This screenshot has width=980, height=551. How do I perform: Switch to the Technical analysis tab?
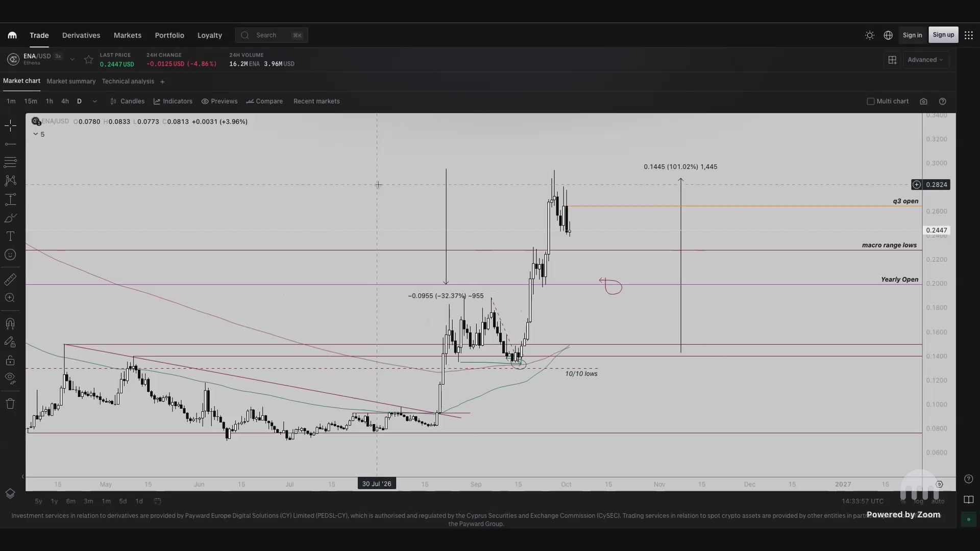[128, 81]
